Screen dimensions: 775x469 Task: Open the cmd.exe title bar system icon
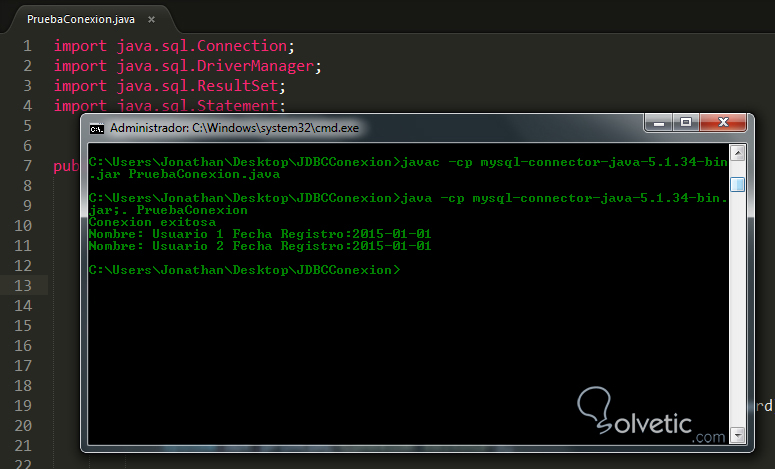click(96, 128)
